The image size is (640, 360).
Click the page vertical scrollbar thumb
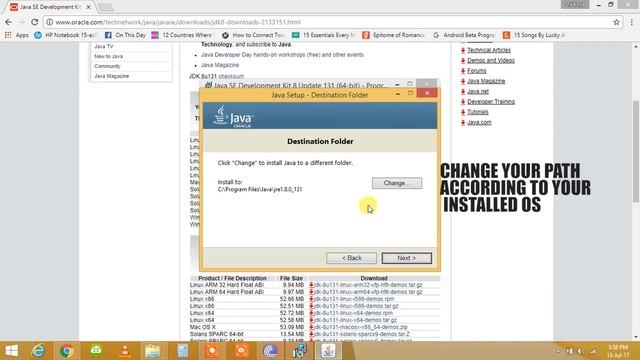[636, 151]
